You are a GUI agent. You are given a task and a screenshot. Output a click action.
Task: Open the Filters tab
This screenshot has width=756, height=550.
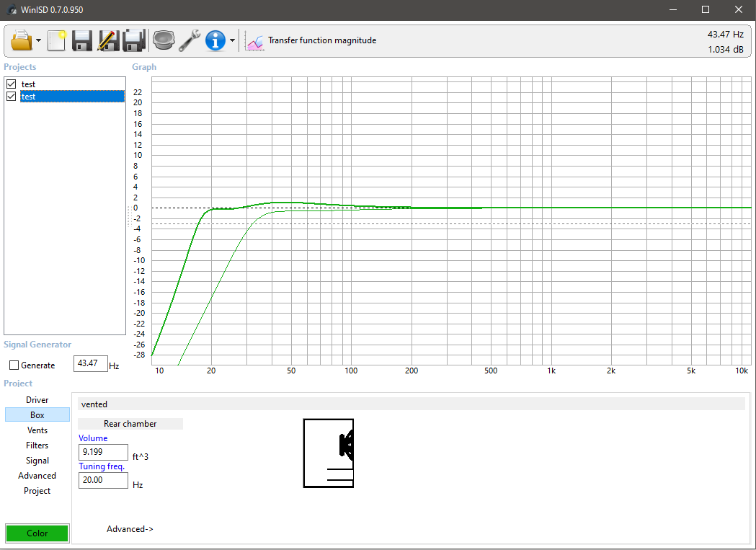pyautogui.click(x=37, y=445)
